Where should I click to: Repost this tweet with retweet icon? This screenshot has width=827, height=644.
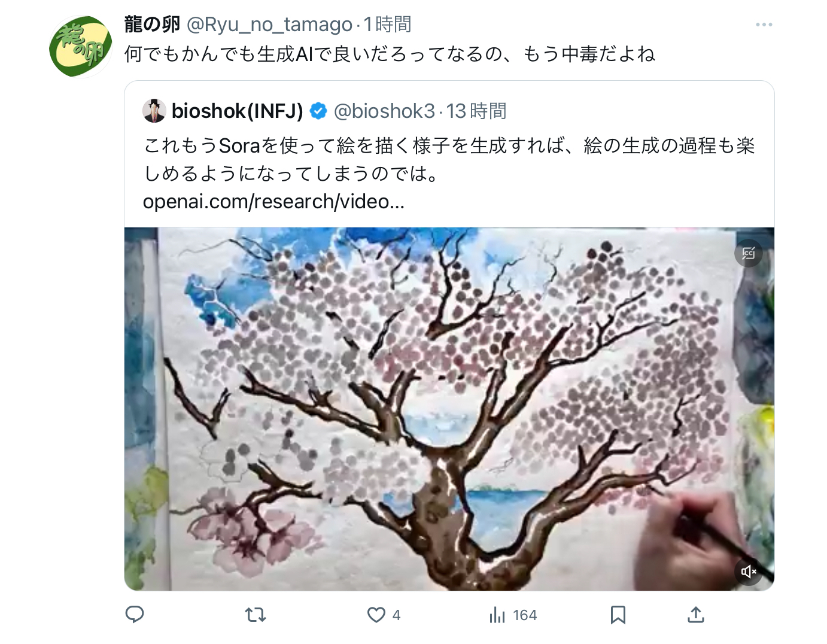256,615
